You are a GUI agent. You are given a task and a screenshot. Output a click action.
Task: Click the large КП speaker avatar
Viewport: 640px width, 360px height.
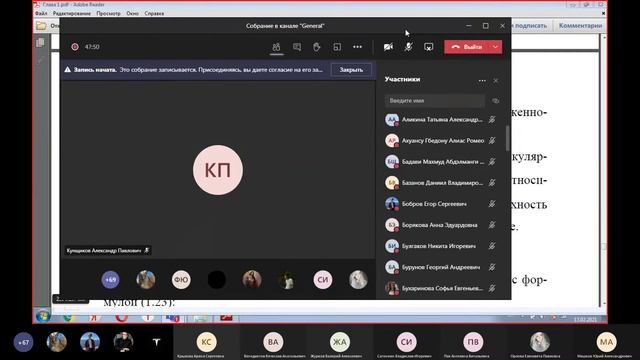click(218, 170)
